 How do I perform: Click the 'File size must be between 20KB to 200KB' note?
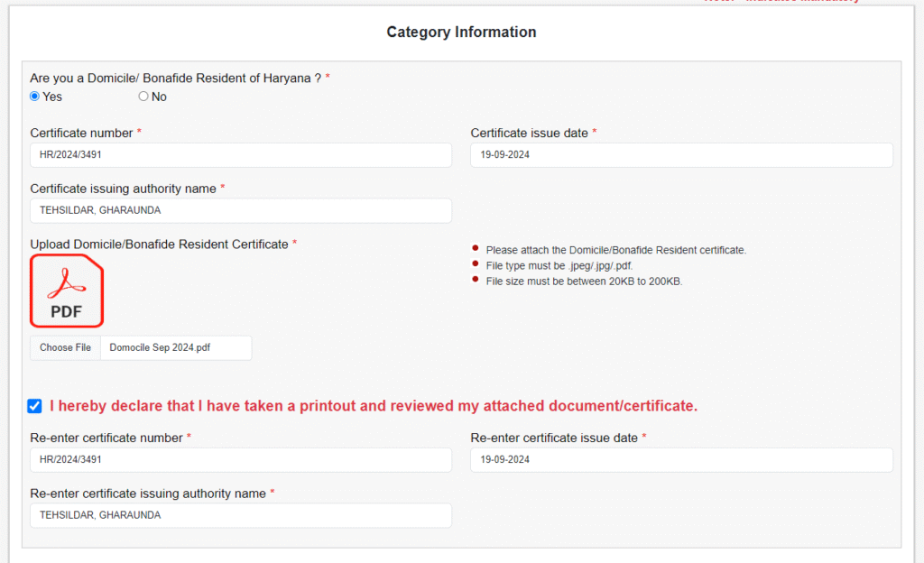click(584, 281)
